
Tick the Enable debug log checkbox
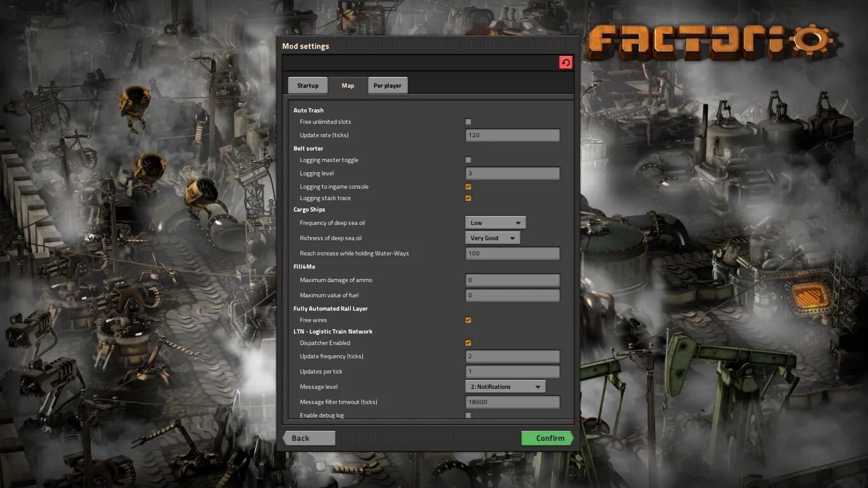pos(468,416)
